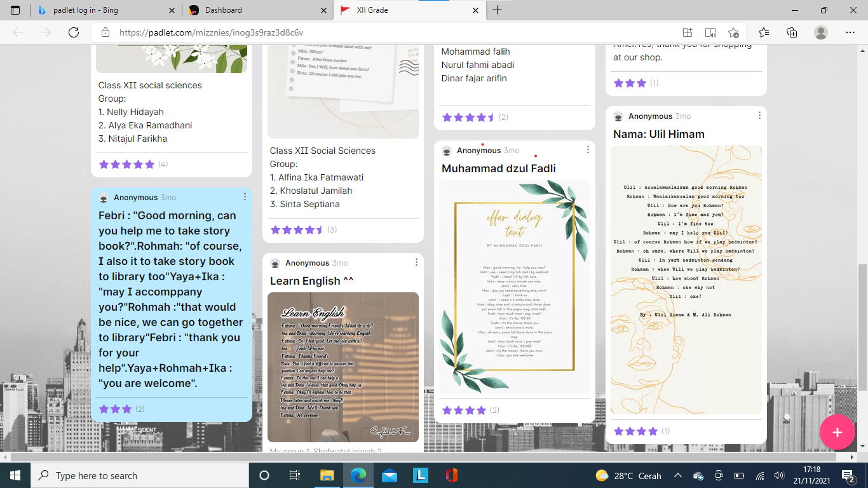868x488 pixels.
Task: Click the padlet.com address bar
Action: click(x=381, y=32)
